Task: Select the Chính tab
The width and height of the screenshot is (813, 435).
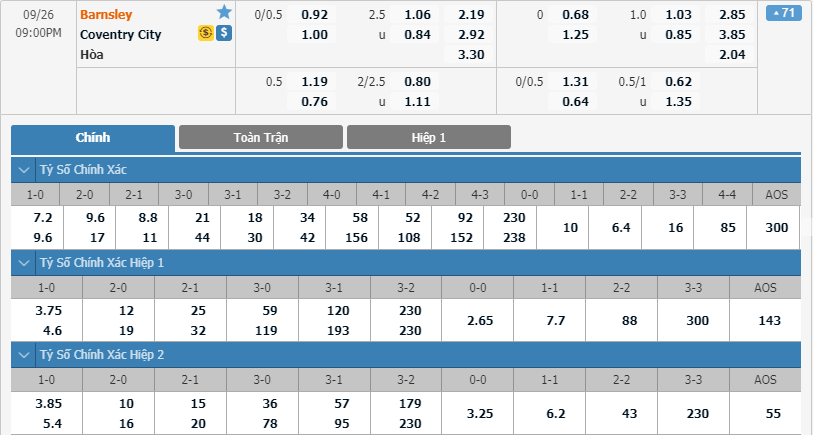Action: 93,138
